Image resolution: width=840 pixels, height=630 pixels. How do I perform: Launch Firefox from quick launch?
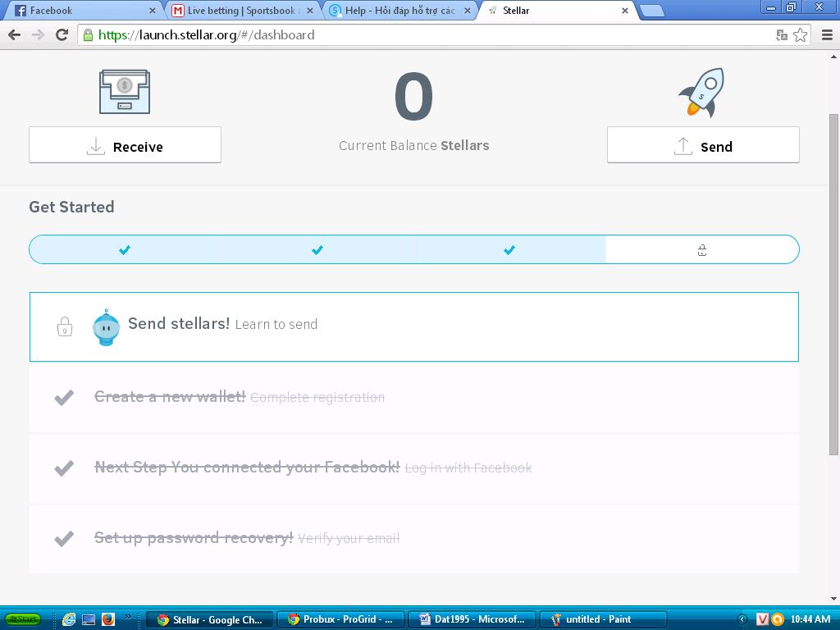tap(108, 619)
